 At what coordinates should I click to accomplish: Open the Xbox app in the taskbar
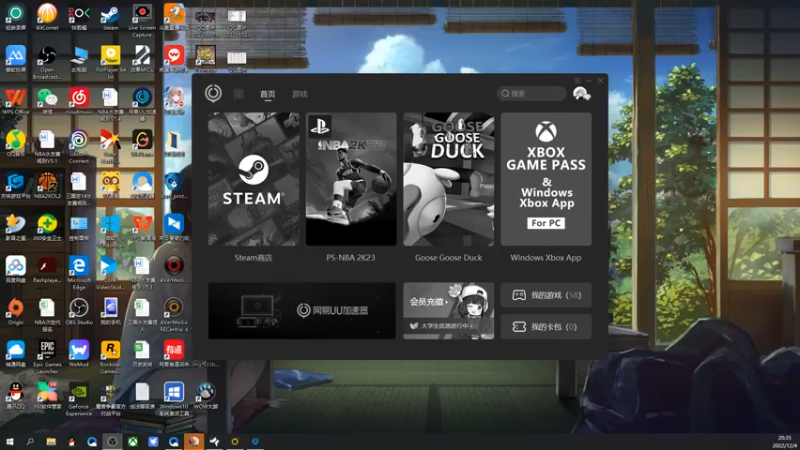tap(133, 441)
